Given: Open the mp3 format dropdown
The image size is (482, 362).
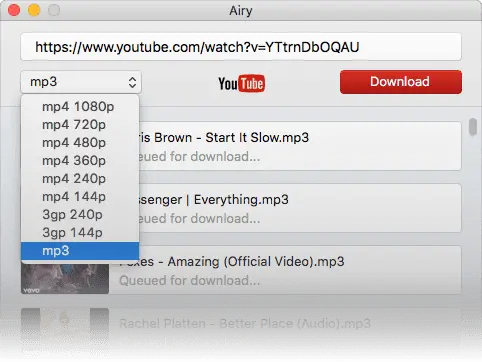Looking at the screenshot, I should [x=81, y=82].
